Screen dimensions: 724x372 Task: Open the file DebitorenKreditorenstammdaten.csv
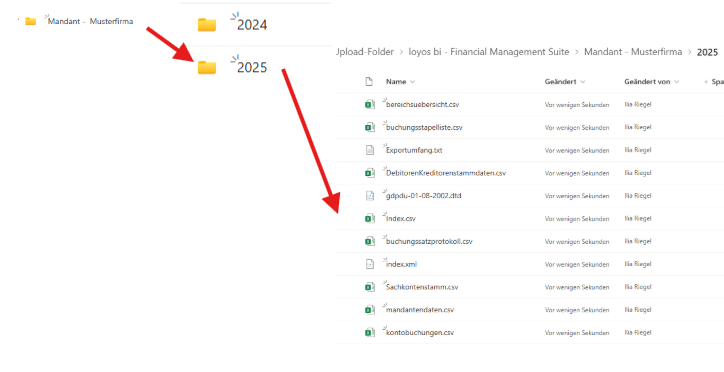[446, 173]
